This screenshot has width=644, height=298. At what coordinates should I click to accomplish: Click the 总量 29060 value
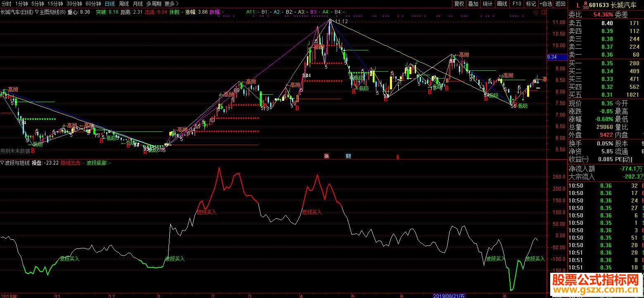(x=604, y=127)
